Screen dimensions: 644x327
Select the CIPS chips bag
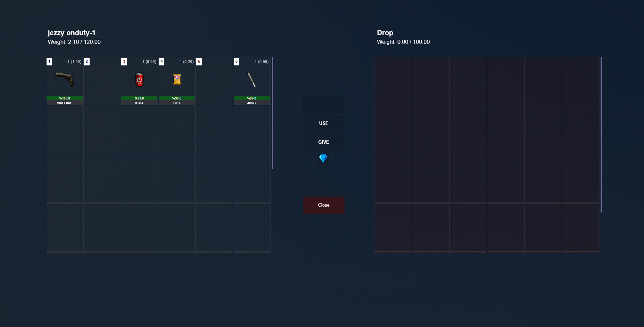177,82
